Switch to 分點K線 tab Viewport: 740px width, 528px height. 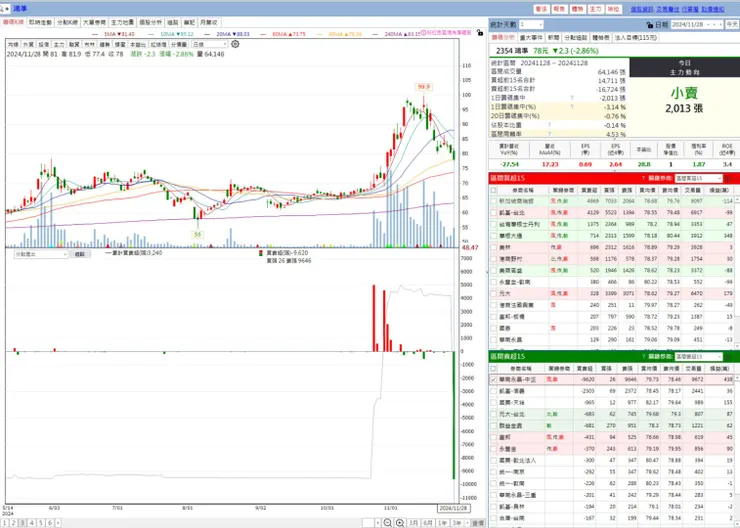tap(67, 22)
